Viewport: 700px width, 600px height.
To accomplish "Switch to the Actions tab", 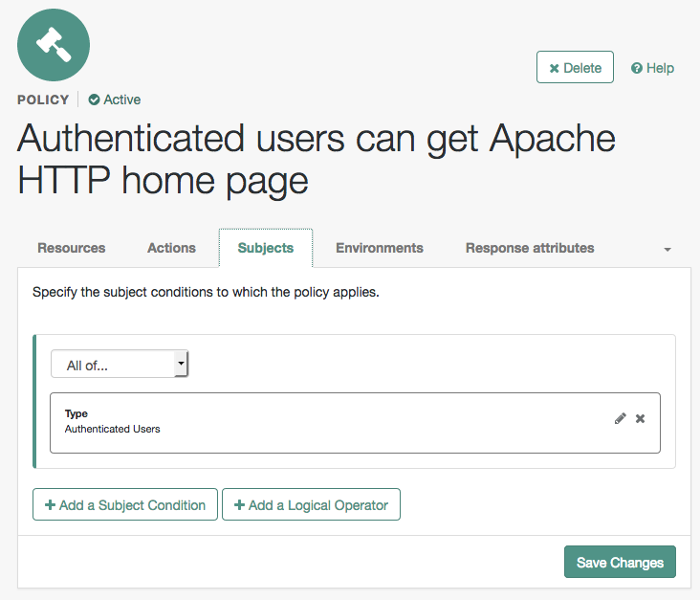I will [171, 248].
